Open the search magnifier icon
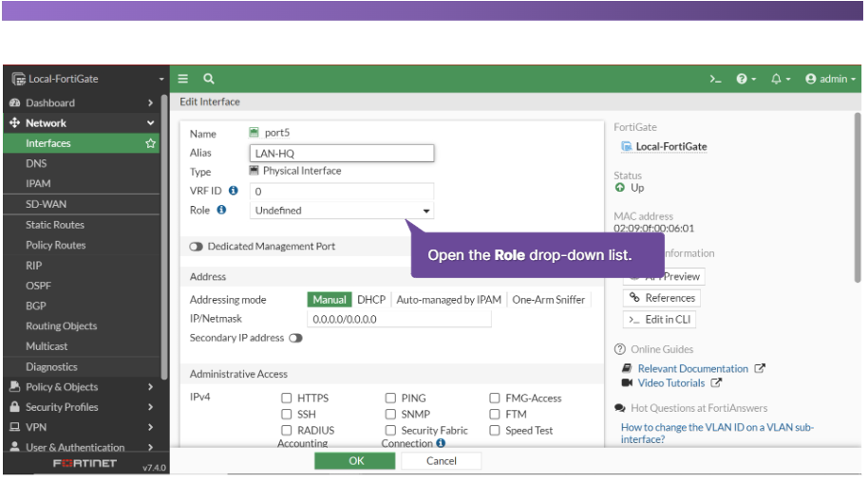This screenshot has height=482, width=868. tap(209, 79)
